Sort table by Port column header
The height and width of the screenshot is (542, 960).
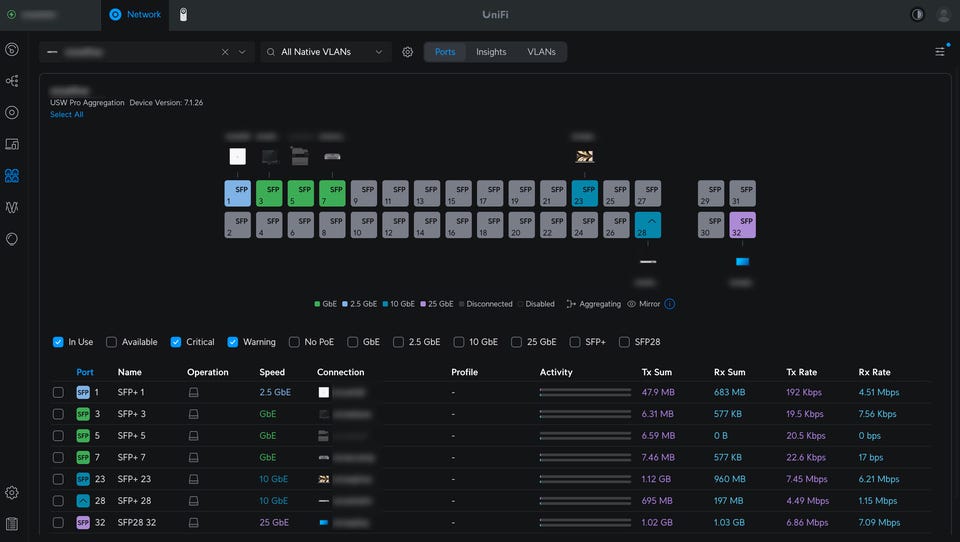pos(85,372)
